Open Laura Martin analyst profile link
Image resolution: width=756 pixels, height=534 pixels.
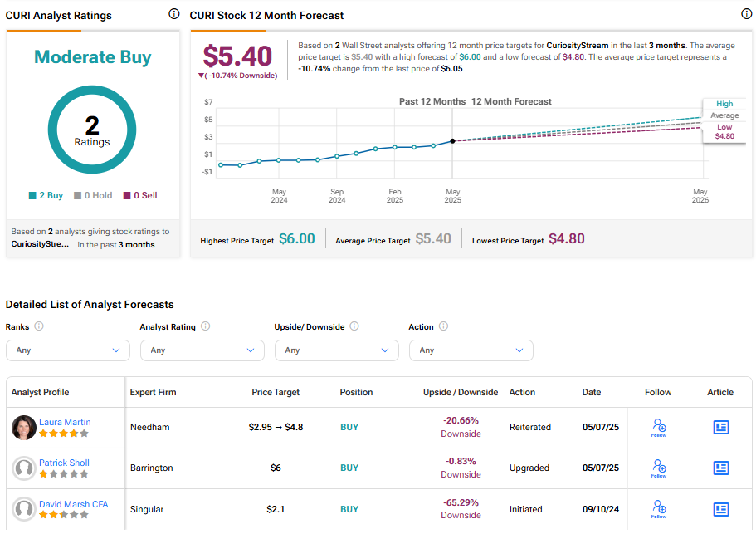click(65, 422)
